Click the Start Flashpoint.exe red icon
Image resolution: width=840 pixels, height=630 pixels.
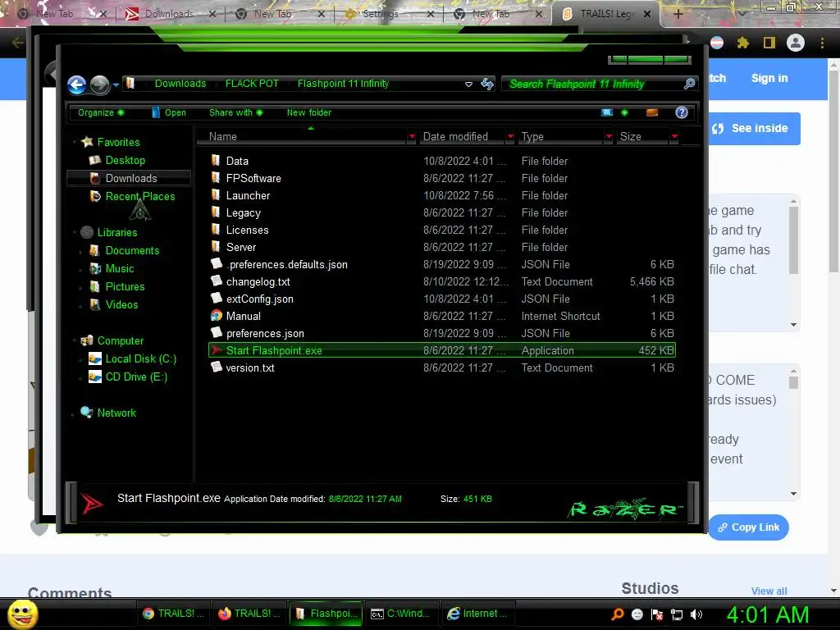(x=217, y=350)
